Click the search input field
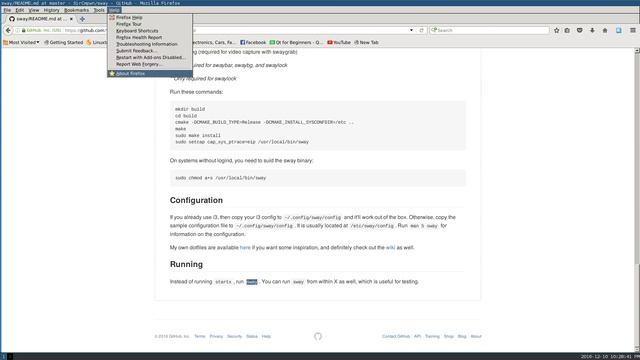 (x=489, y=30)
